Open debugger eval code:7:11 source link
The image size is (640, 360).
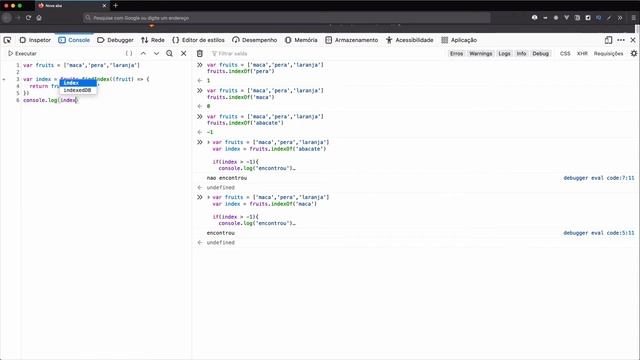click(599, 178)
